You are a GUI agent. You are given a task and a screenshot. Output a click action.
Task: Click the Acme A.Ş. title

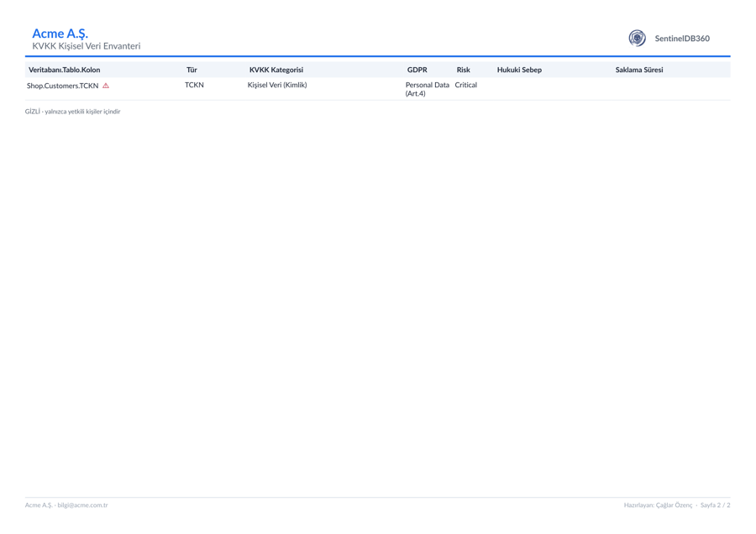[60, 34]
